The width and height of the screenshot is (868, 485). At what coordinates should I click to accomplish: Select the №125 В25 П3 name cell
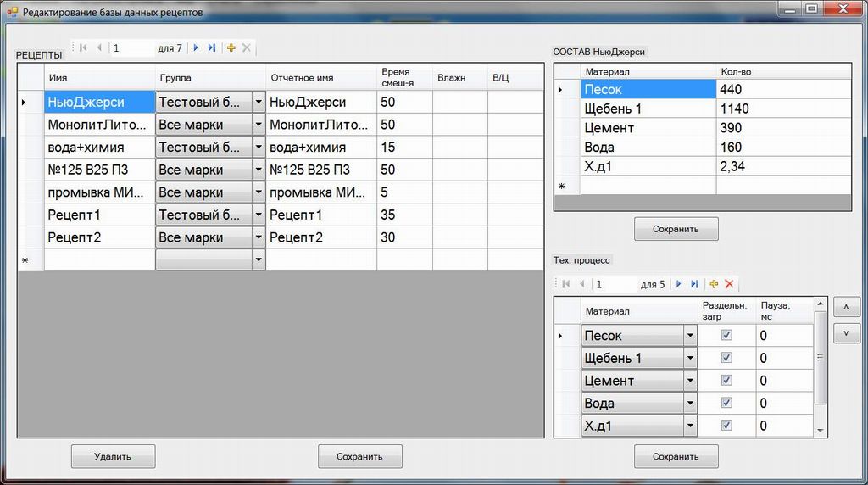tap(100, 170)
